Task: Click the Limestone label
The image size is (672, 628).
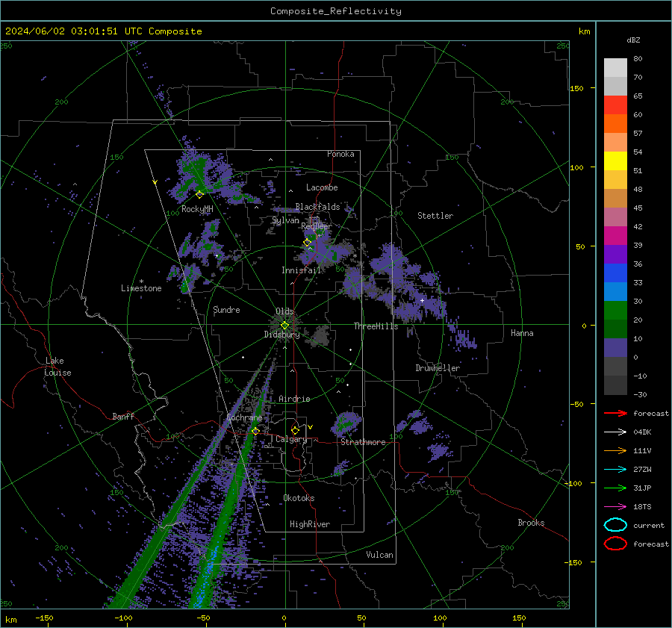Action: point(141,288)
